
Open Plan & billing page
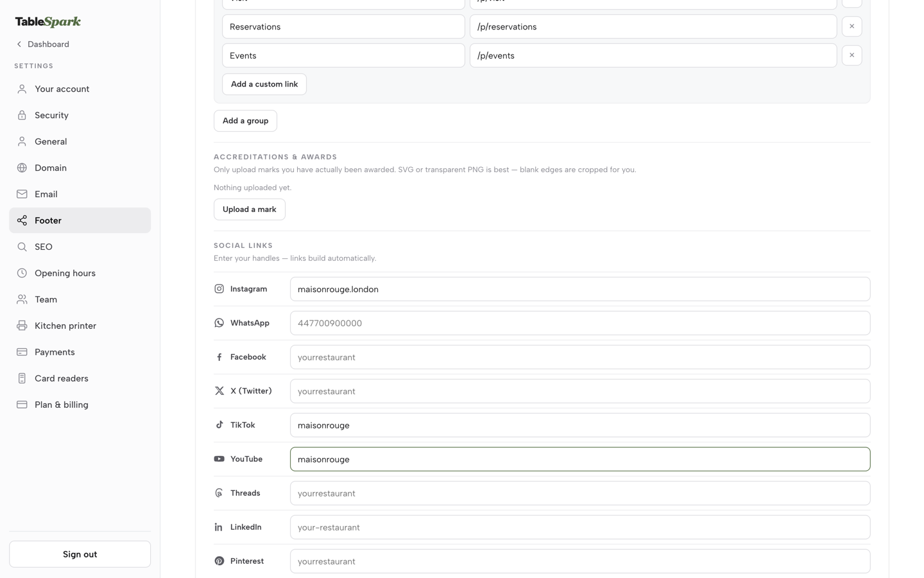click(x=80, y=405)
